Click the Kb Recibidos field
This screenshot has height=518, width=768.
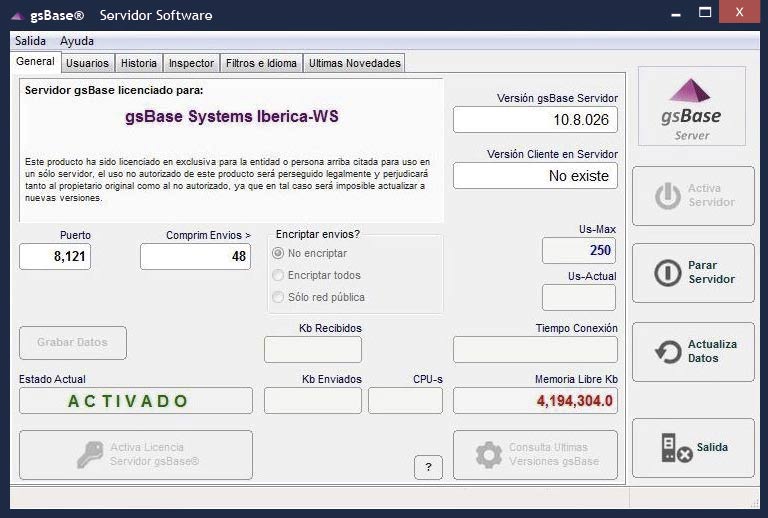pyautogui.click(x=313, y=350)
